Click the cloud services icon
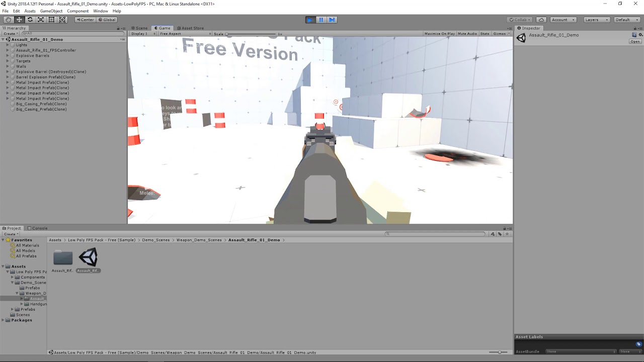644x362 pixels. pos(541,20)
